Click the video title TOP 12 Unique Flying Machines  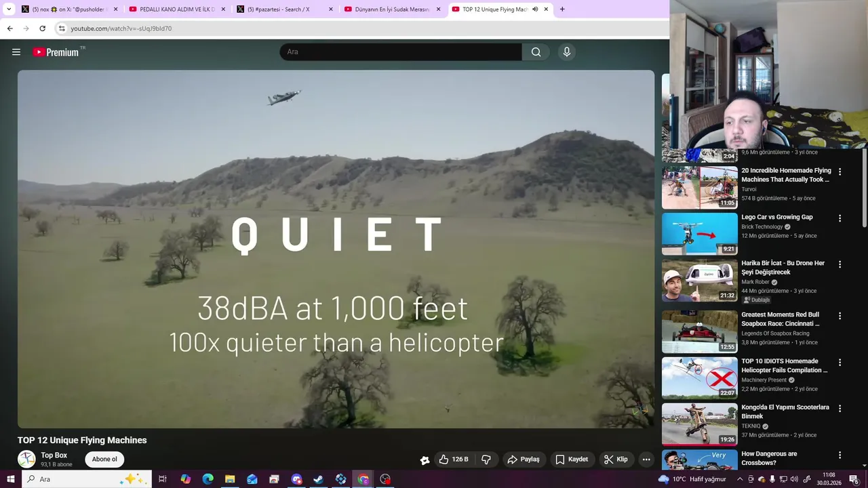click(x=82, y=441)
